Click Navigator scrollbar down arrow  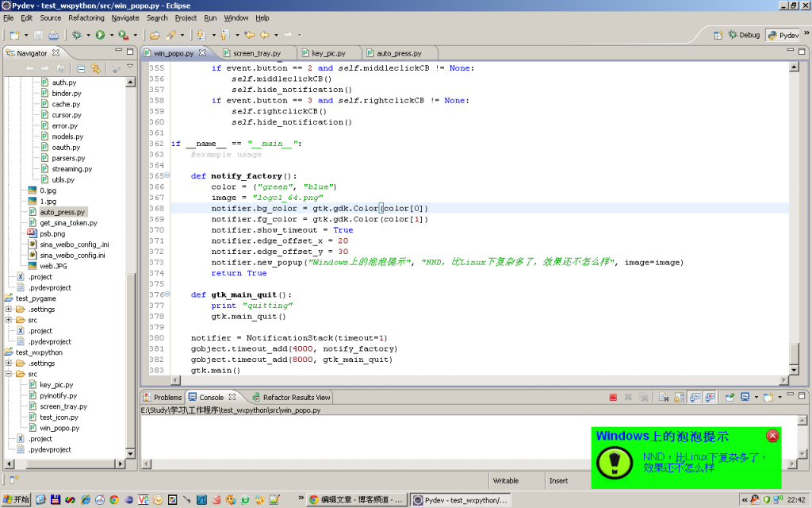click(x=130, y=453)
